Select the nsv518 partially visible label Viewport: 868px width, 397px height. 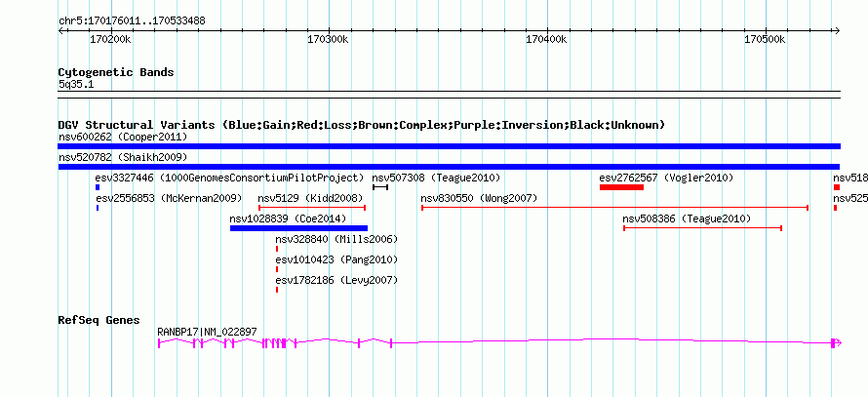(x=850, y=178)
